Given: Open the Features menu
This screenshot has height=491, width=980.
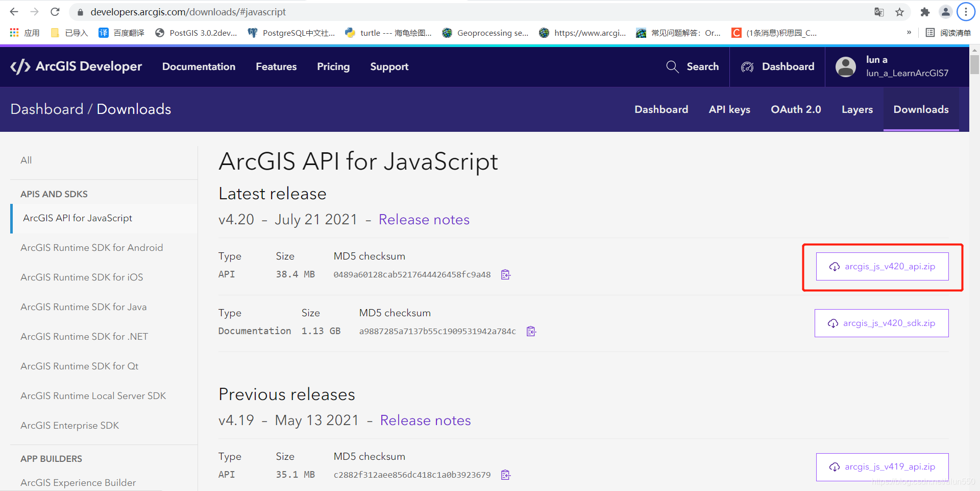Looking at the screenshot, I should pyautogui.click(x=276, y=66).
